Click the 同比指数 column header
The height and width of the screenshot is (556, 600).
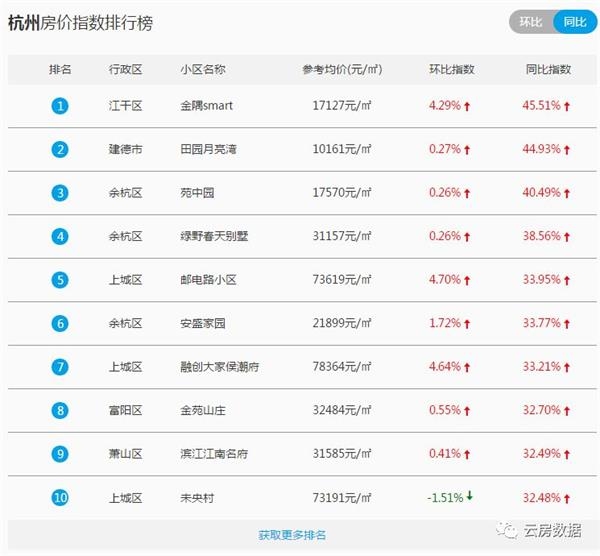point(548,69)
